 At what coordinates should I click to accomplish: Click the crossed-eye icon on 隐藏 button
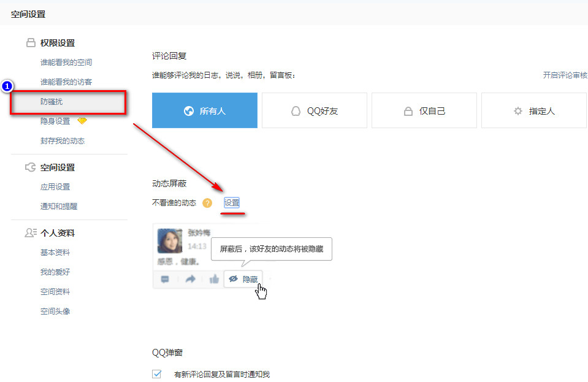(x=233, y=279)
